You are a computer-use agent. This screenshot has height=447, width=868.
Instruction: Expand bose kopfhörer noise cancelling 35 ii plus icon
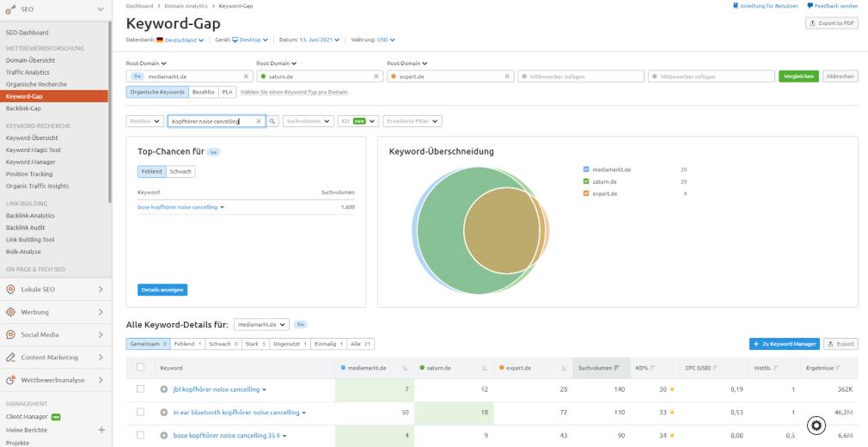(x=164, y=436)
